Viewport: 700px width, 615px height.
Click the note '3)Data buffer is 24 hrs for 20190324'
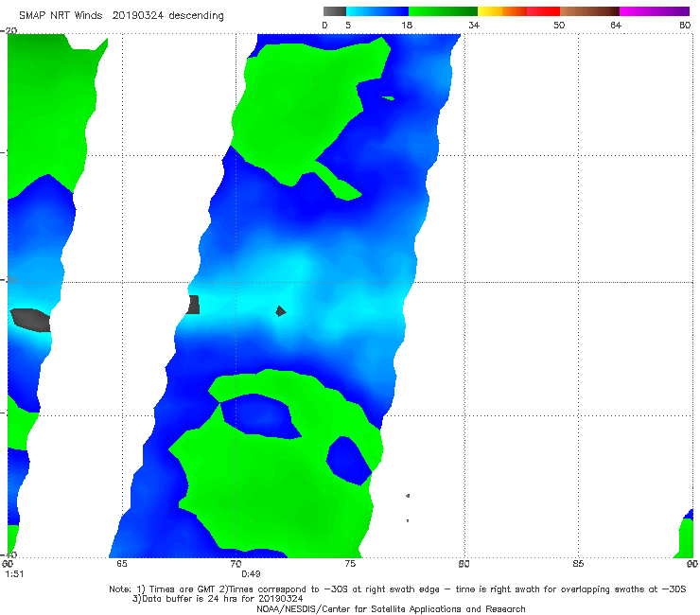coord(218,599)
